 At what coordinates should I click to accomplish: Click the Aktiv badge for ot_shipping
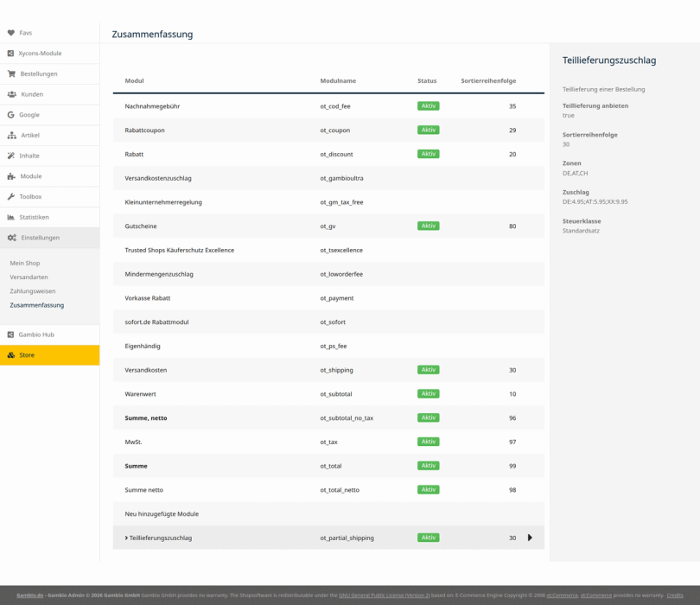(429, 370)
